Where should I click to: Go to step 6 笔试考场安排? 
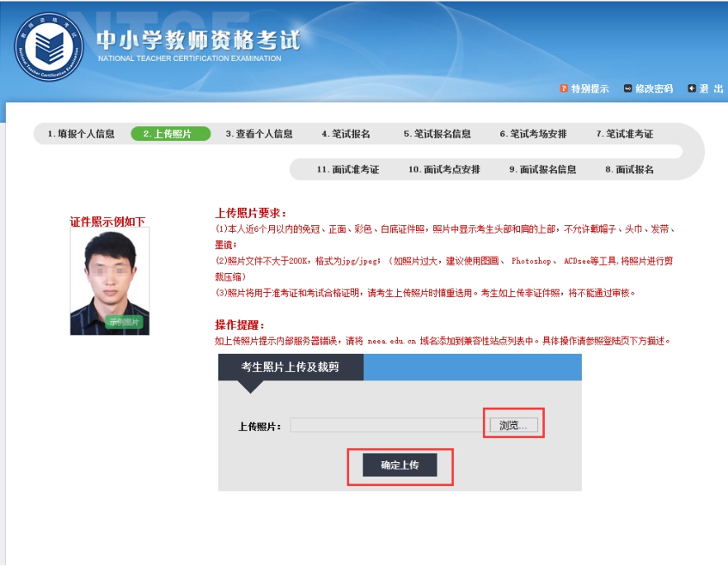[x=533, y=134]
